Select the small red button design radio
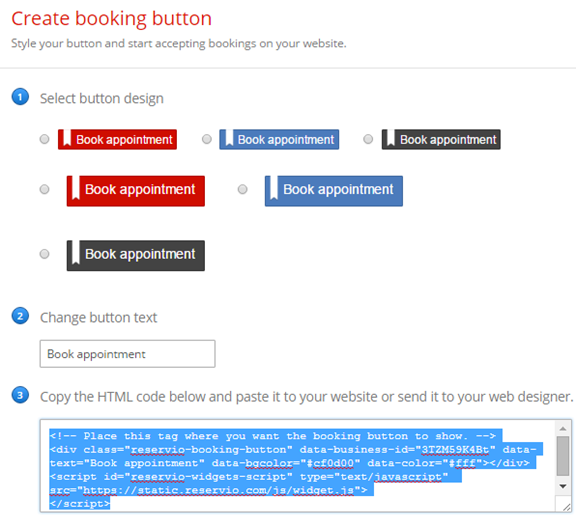 pyautogui.click(x=44, y=139)
